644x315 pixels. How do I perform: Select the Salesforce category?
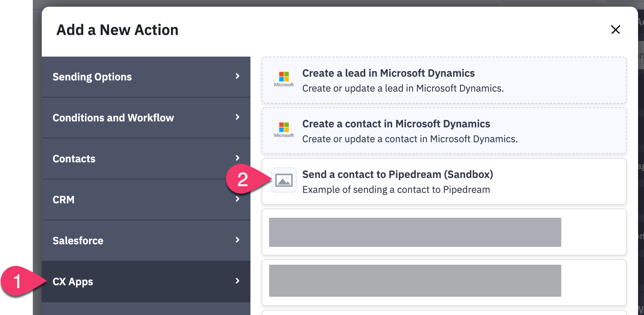click(x=146, y=241)
